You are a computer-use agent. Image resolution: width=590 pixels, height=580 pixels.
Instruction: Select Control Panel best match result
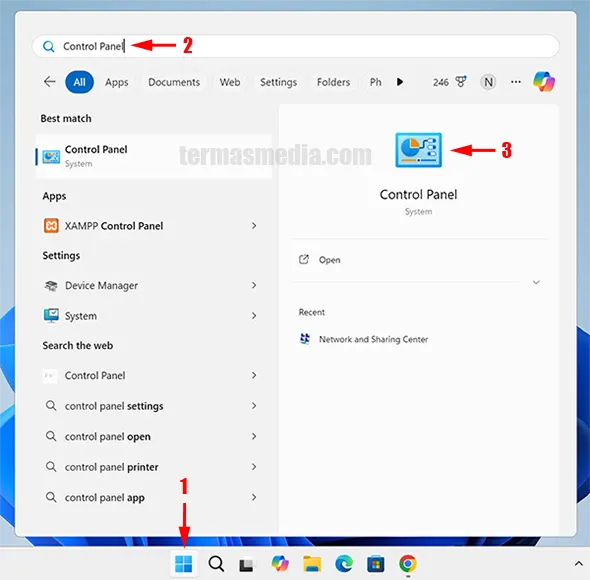point(154,156)
